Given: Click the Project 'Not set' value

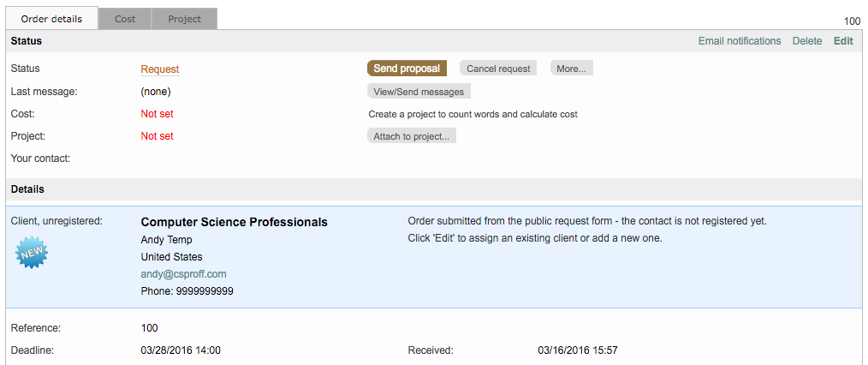Looking at the screenshot, I should [158, 136].
